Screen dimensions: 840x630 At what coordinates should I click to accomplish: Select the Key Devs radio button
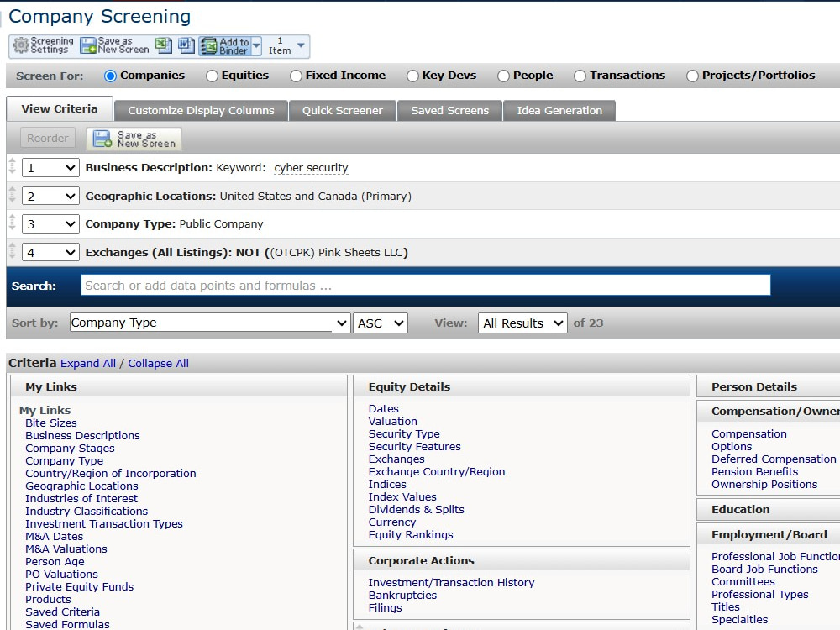[x=412, y=76]
